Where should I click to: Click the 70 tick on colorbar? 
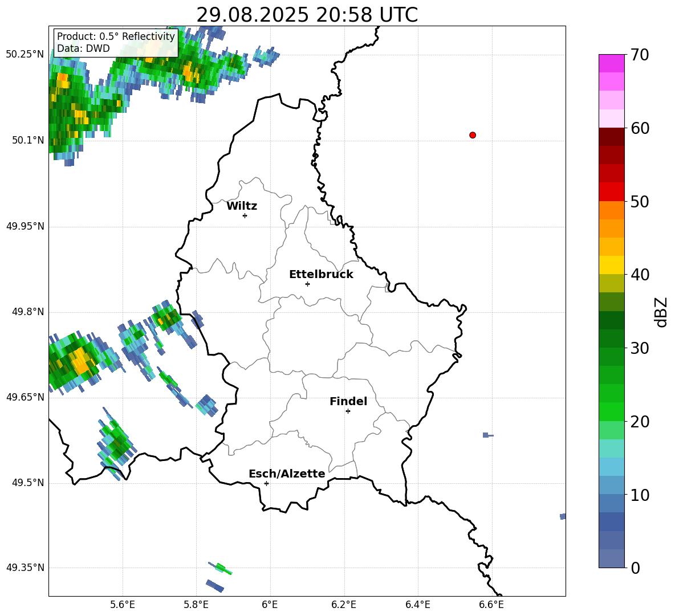pos(639,55)
